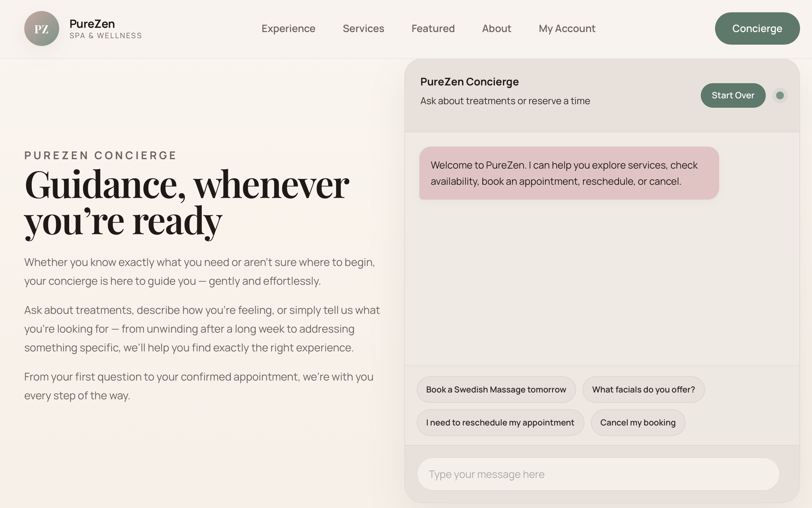812x508 pixels.
Task: Click the Start Over button
Action: point(733,95)
